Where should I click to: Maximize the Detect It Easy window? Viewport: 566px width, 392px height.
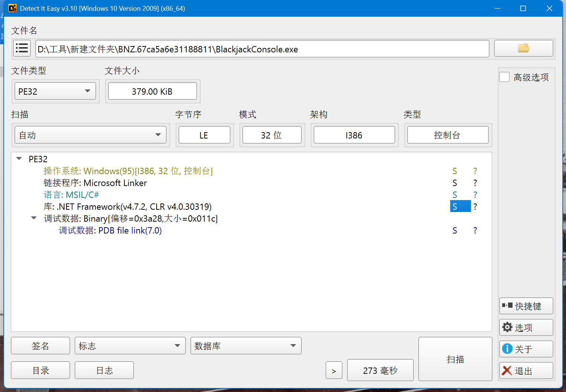point(523,8)
